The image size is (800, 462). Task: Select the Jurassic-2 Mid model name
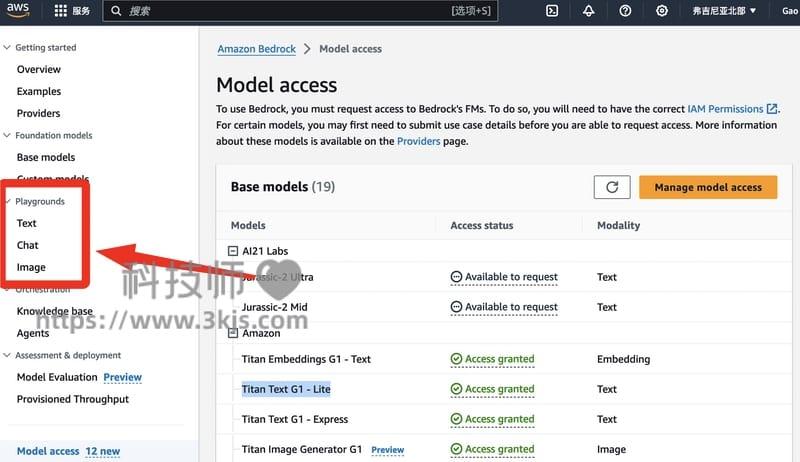coord(274,307)
